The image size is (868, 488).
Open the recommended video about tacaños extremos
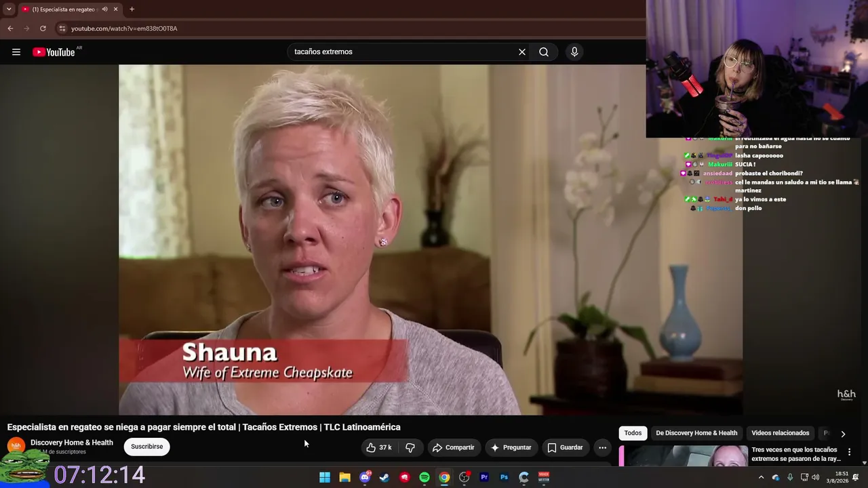[x=795, y=454]
